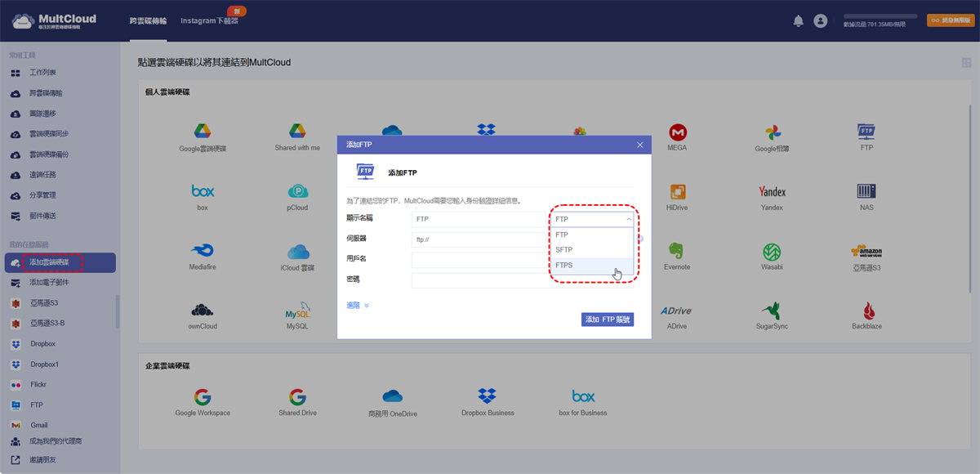Open 成為我們的代理商 link
This screenshot has width=980, height=474.
click(56, 441)
